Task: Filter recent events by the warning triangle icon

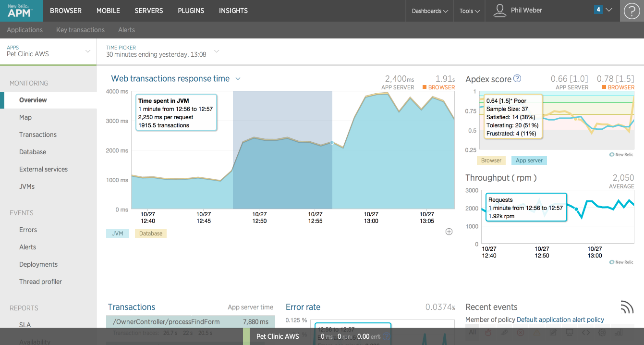Action: [537, 332]
